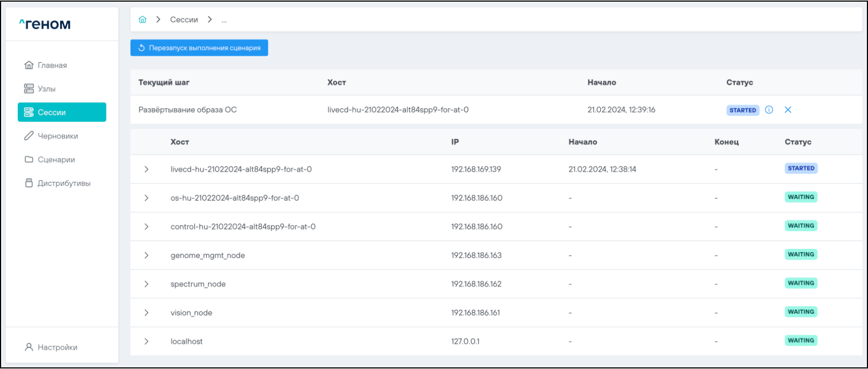Viewport: 868px width, 369px height.
Task: Click the info icon next to STARTED status
Action: coord(769,110)
